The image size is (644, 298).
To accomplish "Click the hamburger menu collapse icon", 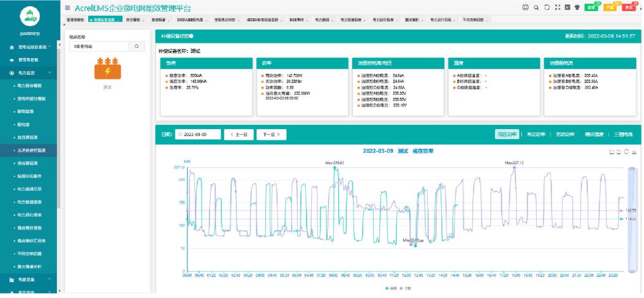I will tap(67, 8).
